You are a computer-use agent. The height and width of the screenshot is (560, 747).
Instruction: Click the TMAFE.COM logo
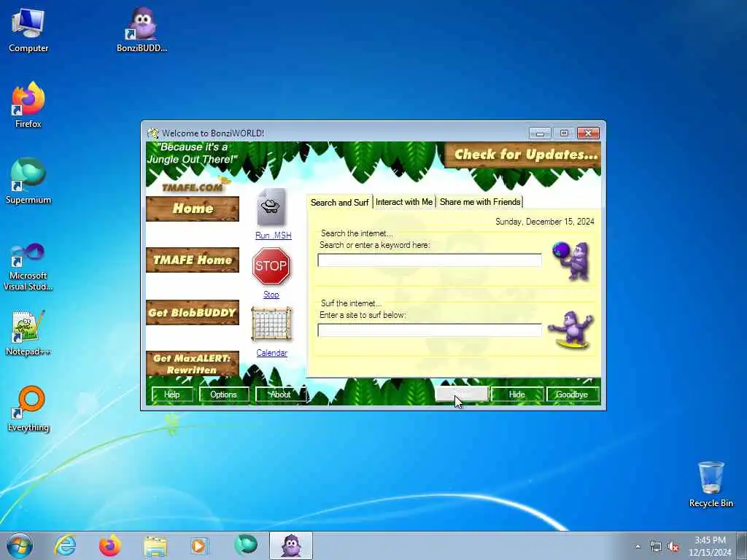pos(193,187)
